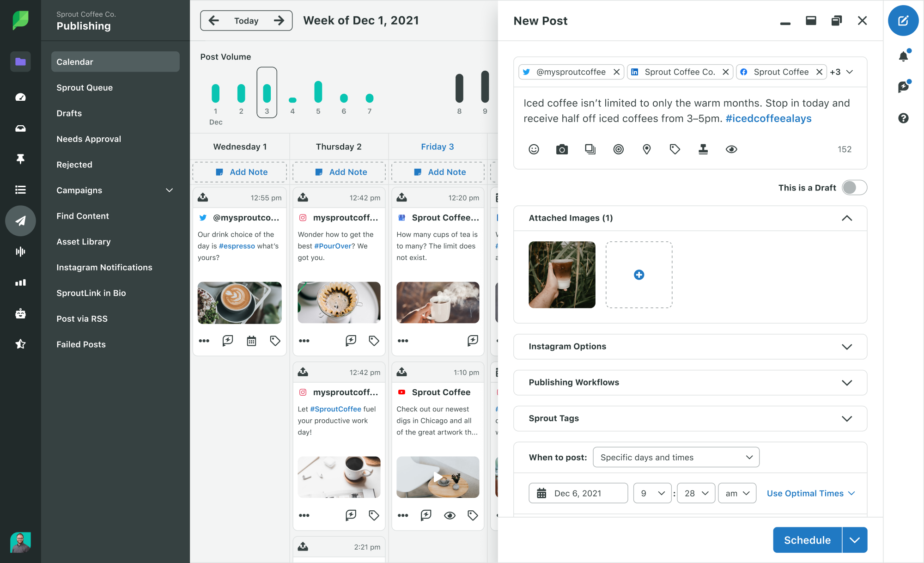
Task: Click the emoji picker icon in composer
Action: click(x=533, y=148)
